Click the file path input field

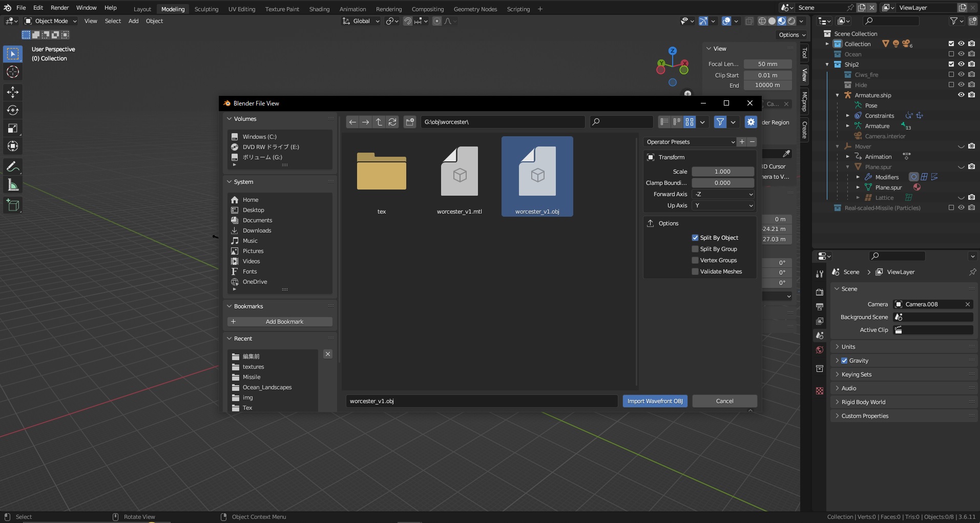(x=503, y=122)
